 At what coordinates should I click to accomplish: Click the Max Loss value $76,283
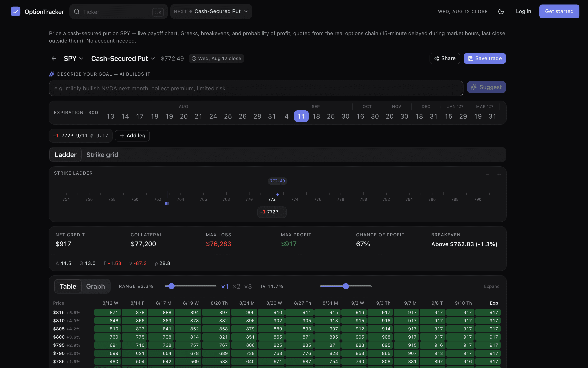tap(218, 244)
